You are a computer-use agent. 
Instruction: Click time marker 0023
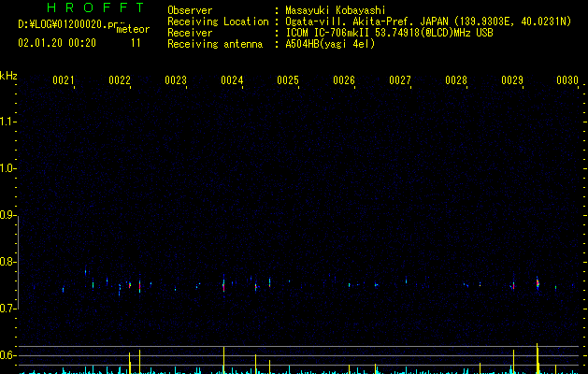176,80
